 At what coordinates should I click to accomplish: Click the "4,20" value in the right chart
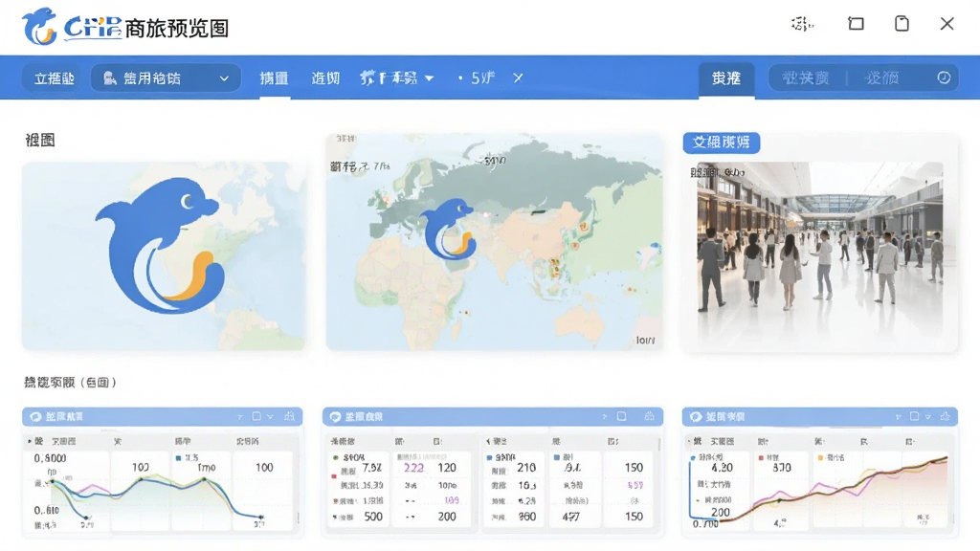point(722,467)
